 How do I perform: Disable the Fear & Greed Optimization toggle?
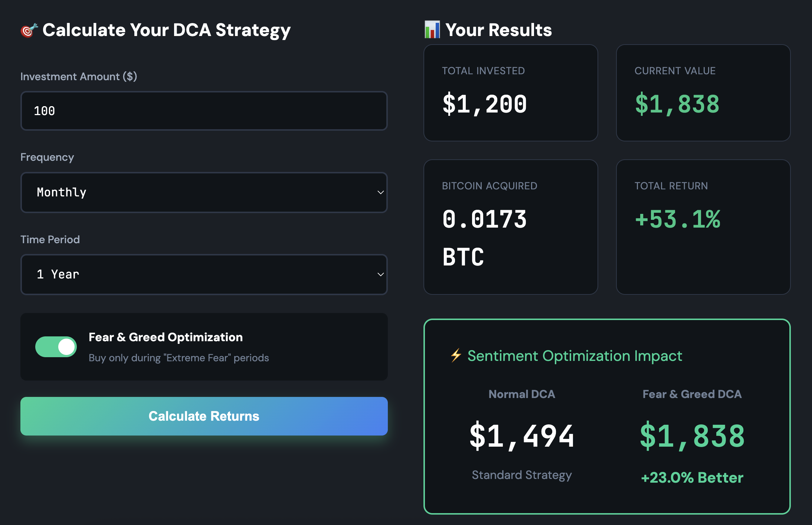pyautogui.click(x=56, y=346)
